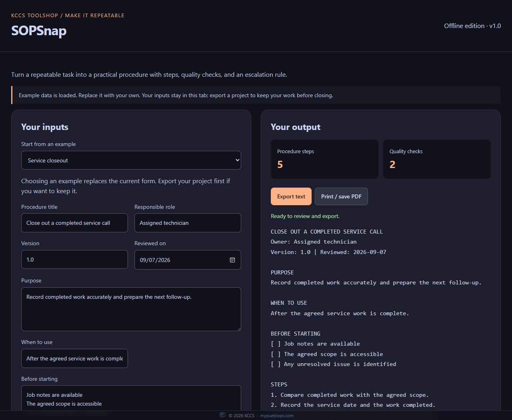Select the Service closeout example combo box

pyautogui.click(x=131, y=160)
